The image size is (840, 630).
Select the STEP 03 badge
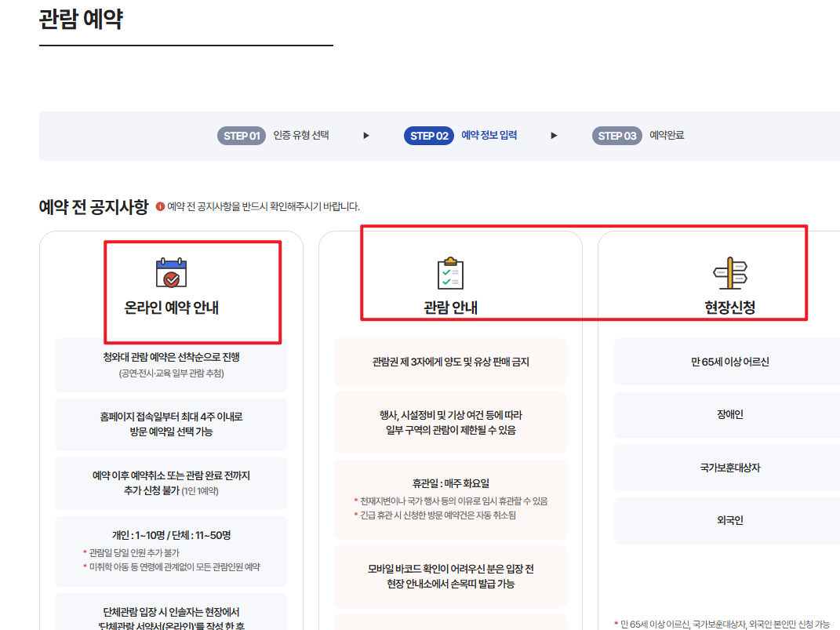point(617,136)
